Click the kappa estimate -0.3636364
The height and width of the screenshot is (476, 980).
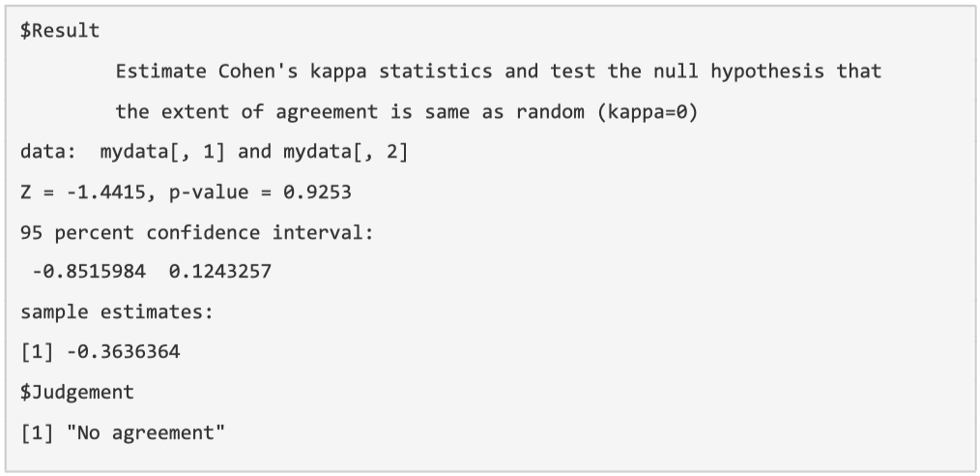click(122, 352)
